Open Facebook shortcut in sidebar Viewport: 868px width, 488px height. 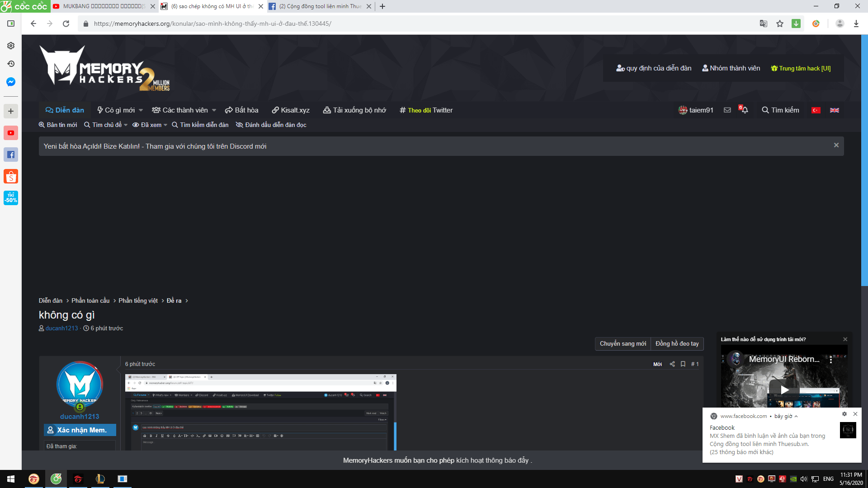click(11, 155)
